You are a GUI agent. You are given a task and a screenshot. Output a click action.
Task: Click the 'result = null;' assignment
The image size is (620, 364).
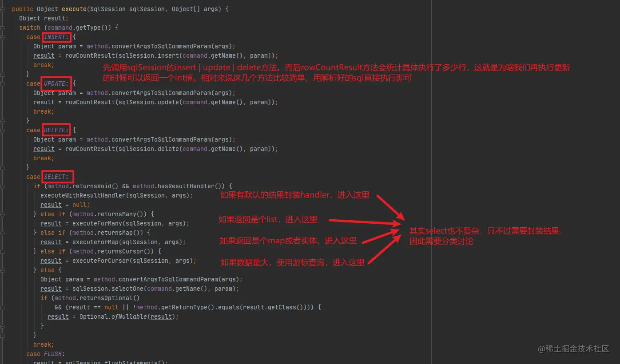tap(65, 205)
